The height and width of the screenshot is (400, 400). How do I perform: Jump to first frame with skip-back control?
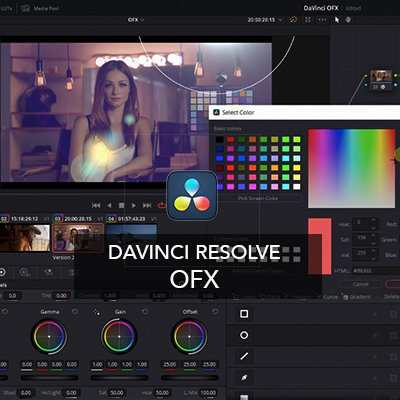click(96, 205)
